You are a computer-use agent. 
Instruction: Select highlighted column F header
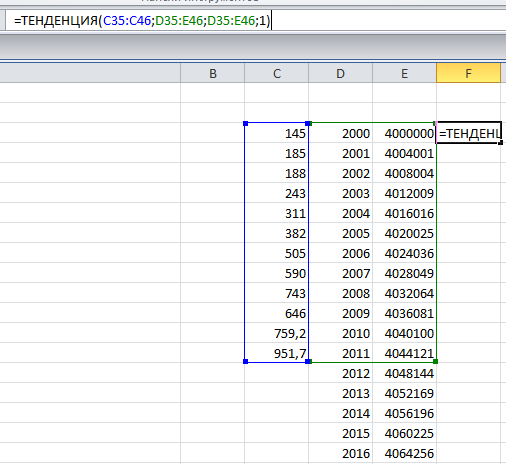click(x=468, y=73)
